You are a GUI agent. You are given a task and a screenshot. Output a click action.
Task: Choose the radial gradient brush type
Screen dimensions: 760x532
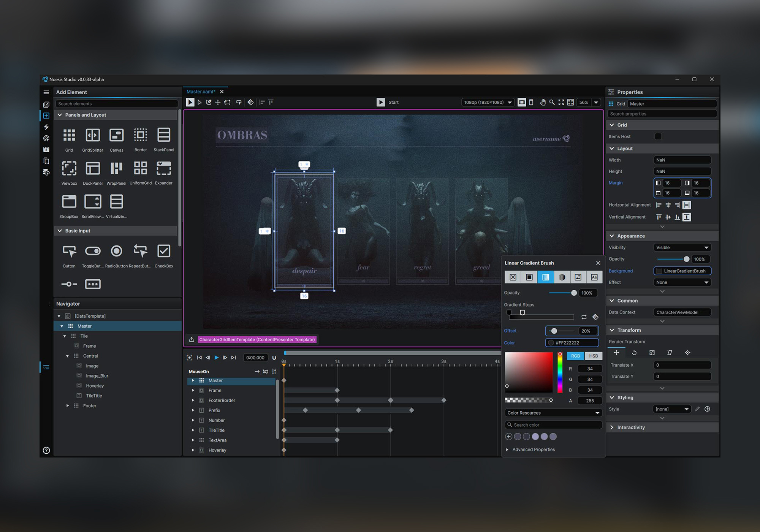coord(562,277)
